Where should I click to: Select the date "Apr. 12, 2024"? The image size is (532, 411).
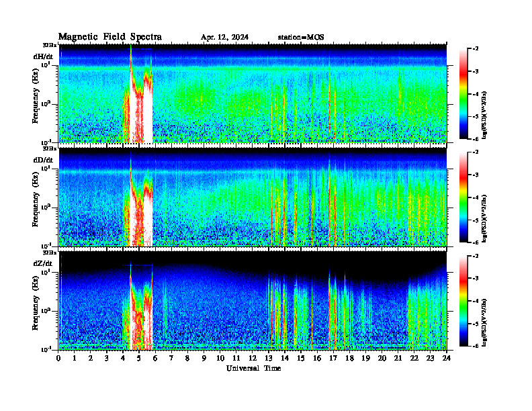pyautogui.click(x=224, y=37)
